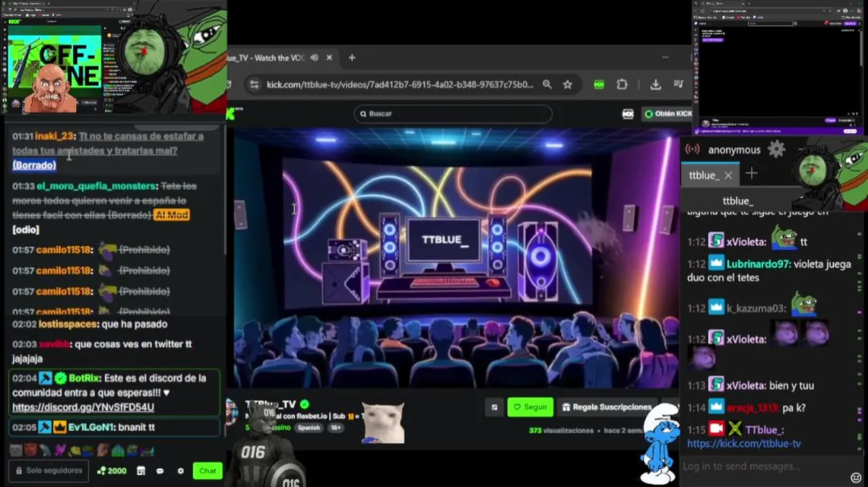
Task: Select the red-faced emote in emote row
Action: click(x=30, y=450)
